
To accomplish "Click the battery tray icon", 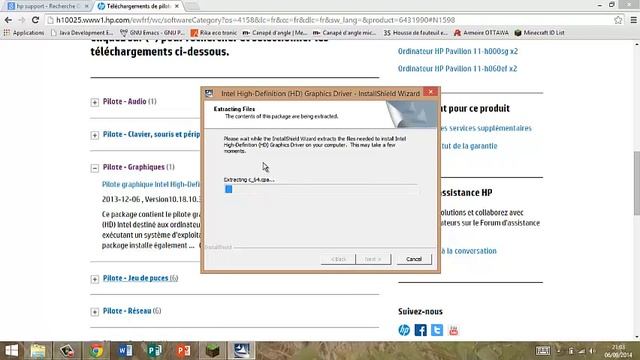I will (571, 351).
